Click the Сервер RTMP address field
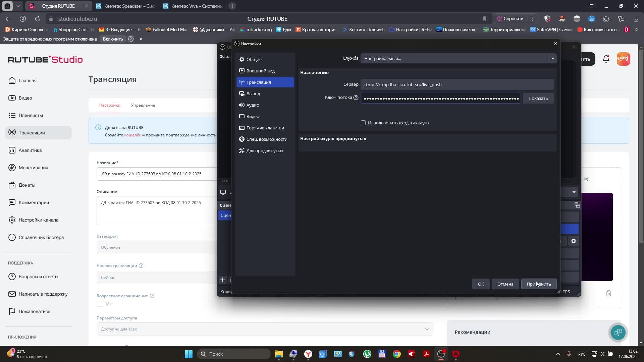The height and width of the screenshot is (362, 644). (x=457, y=84)
